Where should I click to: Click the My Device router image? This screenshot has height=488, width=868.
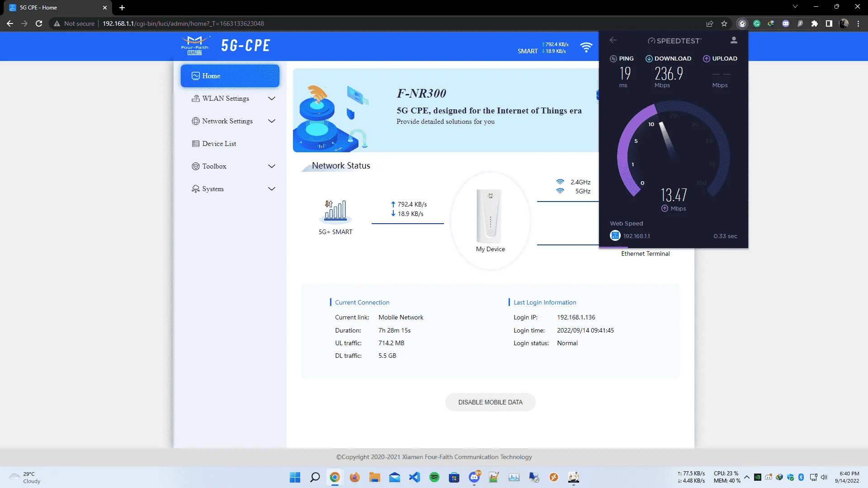tap(490, 216)
